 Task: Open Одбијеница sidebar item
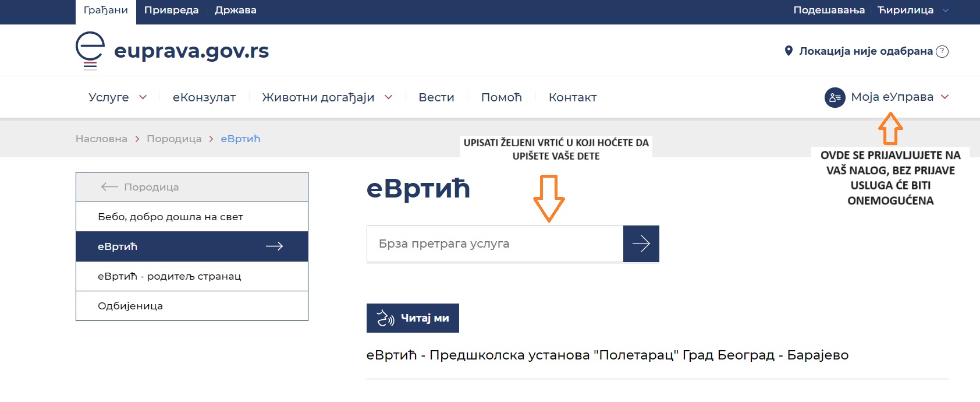(x=192, y=306)
